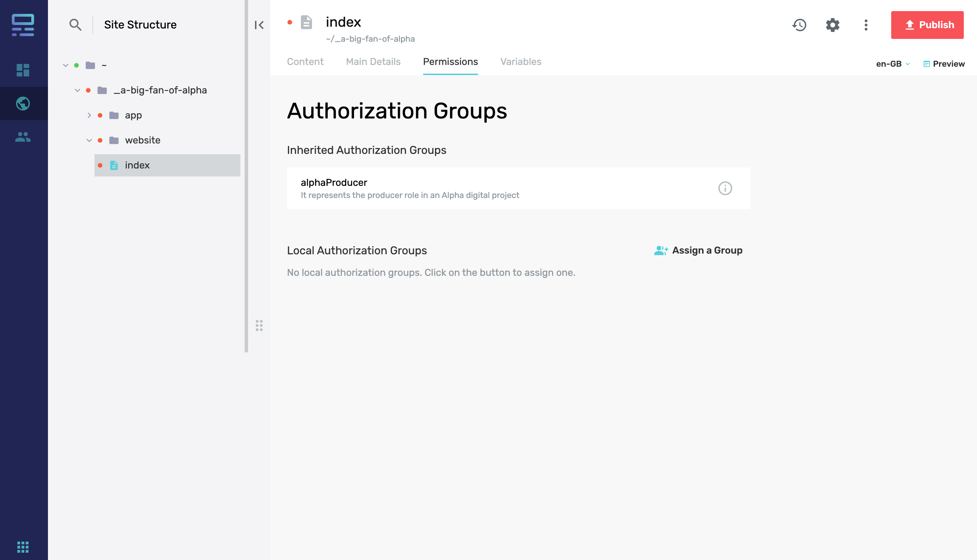Switch to the Main Details tab
This screenshot has height=560, width=977.
coord(373,61)
